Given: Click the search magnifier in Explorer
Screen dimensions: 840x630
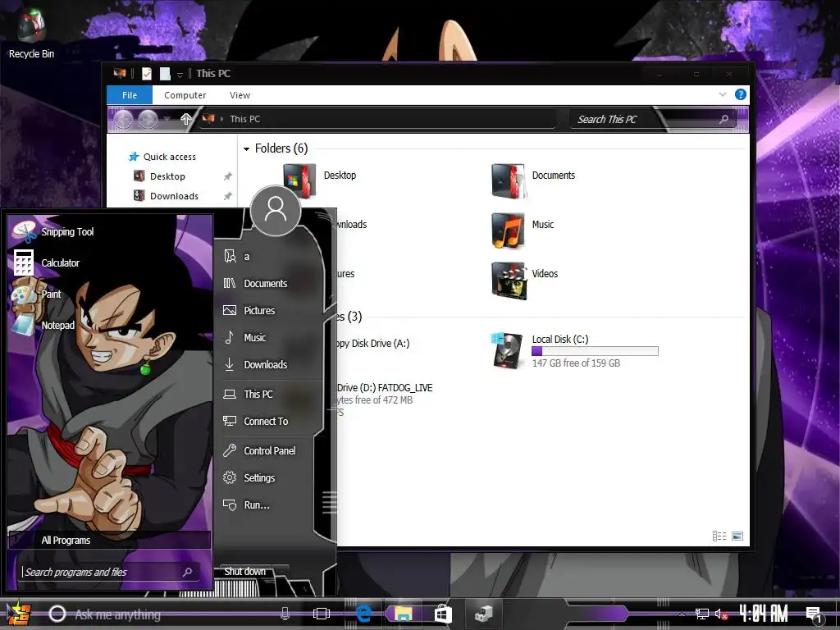Looking at the screenshot, I should (x=724, y=119).
